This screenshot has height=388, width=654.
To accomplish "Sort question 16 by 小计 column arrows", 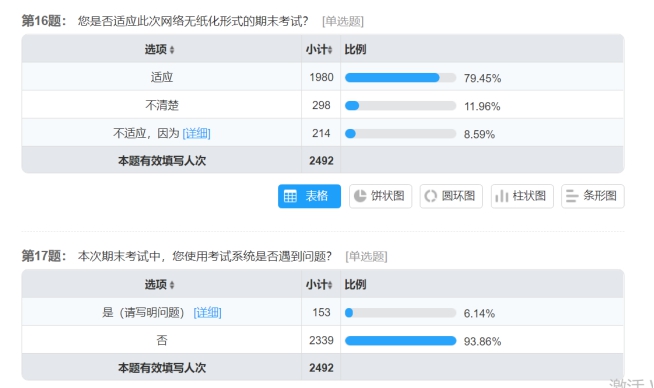I will (330, 50).
